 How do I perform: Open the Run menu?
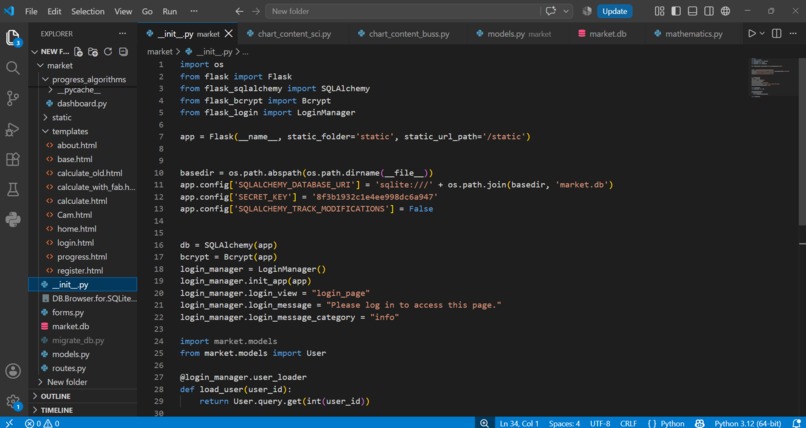coord(170,11)
